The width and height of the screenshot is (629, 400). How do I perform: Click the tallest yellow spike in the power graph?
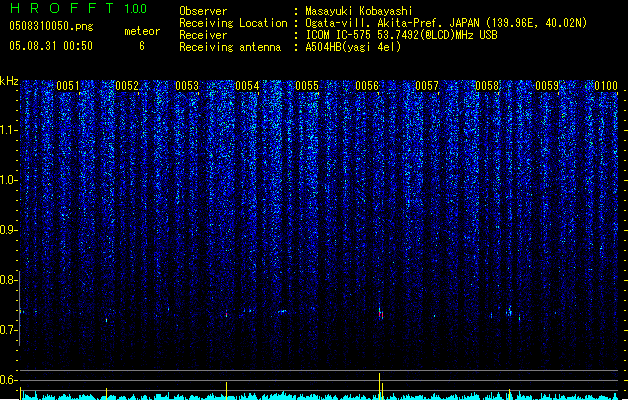[379, 386]
